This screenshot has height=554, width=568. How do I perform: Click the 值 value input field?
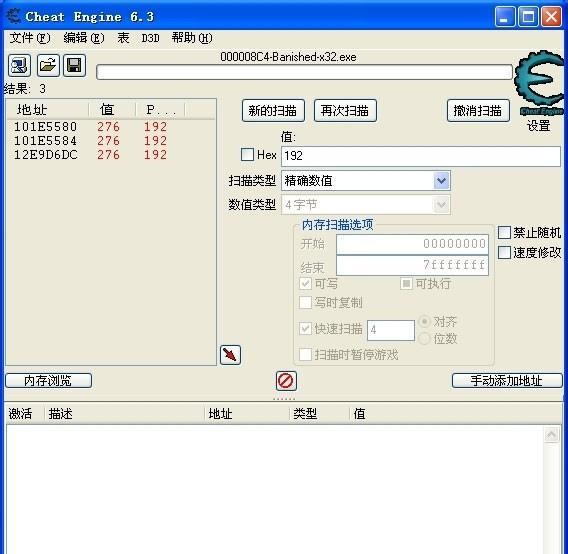click(421, 156)
